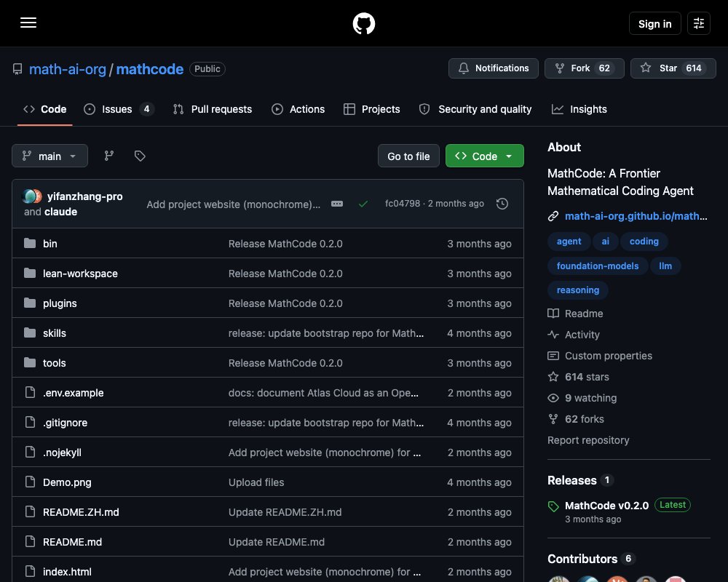Open the Projects tab
This screenshot has height=582, width=728.
[371, 109]
